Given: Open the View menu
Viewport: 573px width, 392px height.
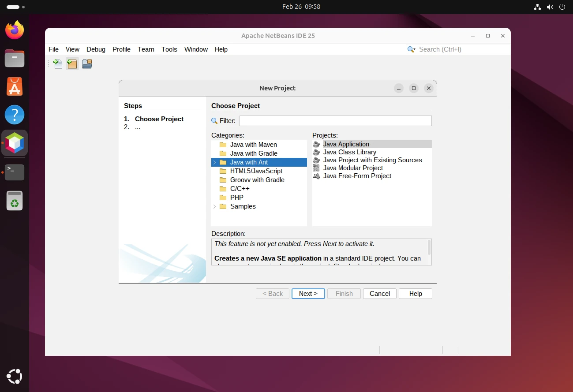Looking at the screenshot, I should click(72, 49).
